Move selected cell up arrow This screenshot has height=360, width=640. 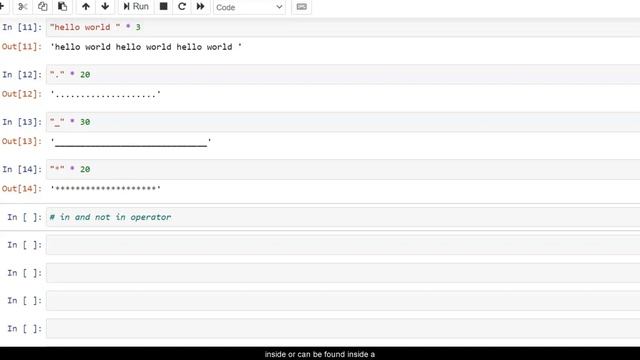(x=86, y=7)
